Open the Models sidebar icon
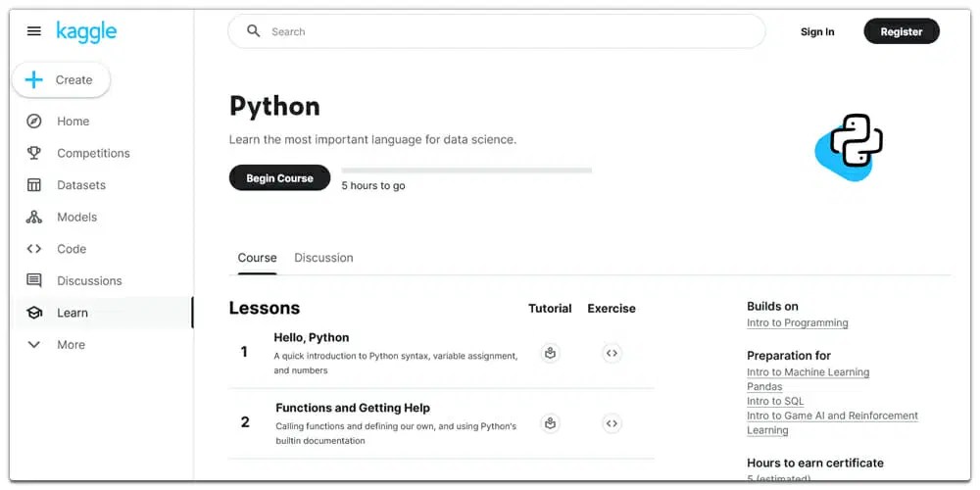980x490 pixels. pyautogui.click(x=34, y=217)
